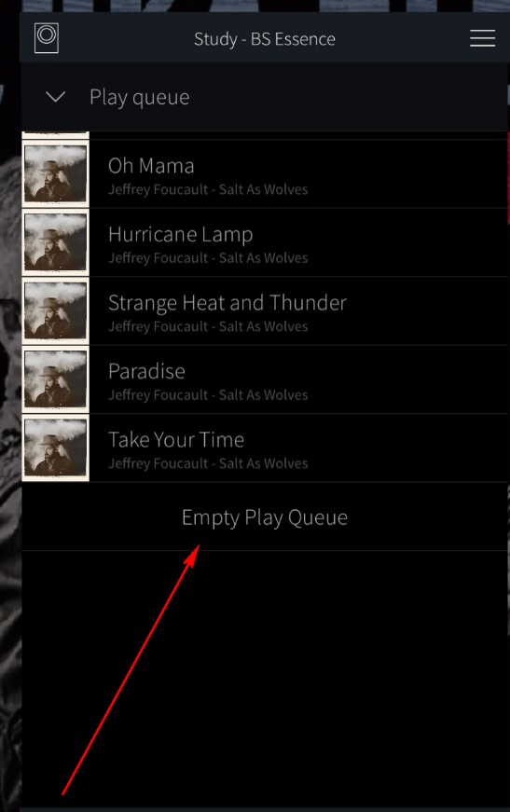
Task: Click artist line under Oh Mama
Action: coord(208,189)
